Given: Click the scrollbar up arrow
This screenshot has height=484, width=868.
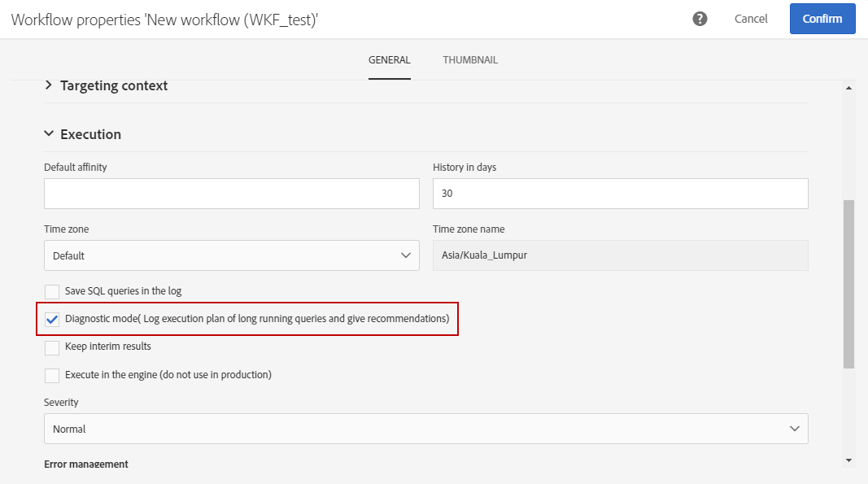Looking at the screenshot, I should point(848,88).
